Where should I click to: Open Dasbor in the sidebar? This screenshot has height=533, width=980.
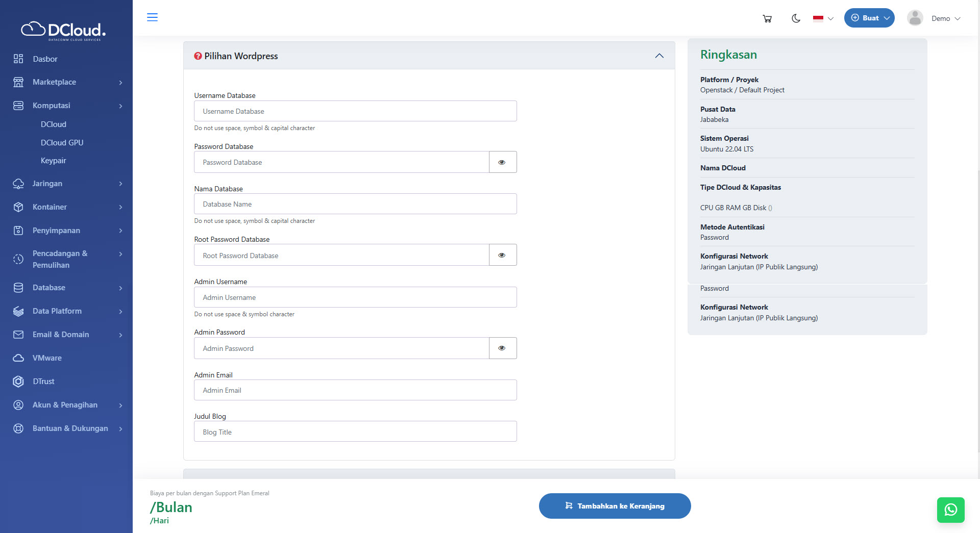(x=45, y=59)
